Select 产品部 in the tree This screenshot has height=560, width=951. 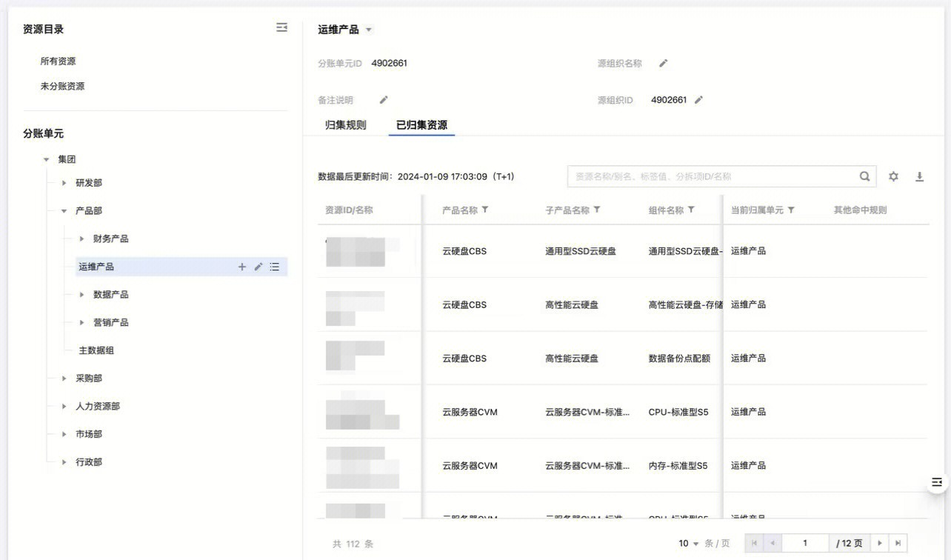point(89,211)
